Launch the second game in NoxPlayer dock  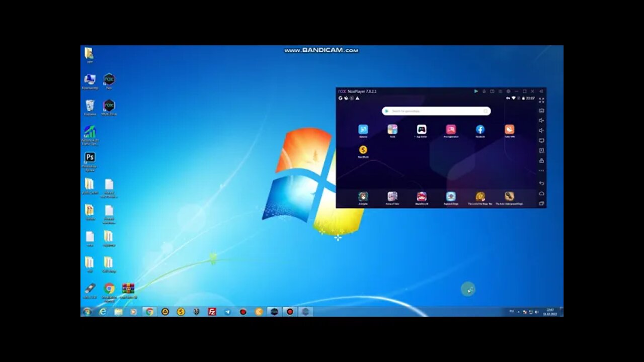[392, 197]
